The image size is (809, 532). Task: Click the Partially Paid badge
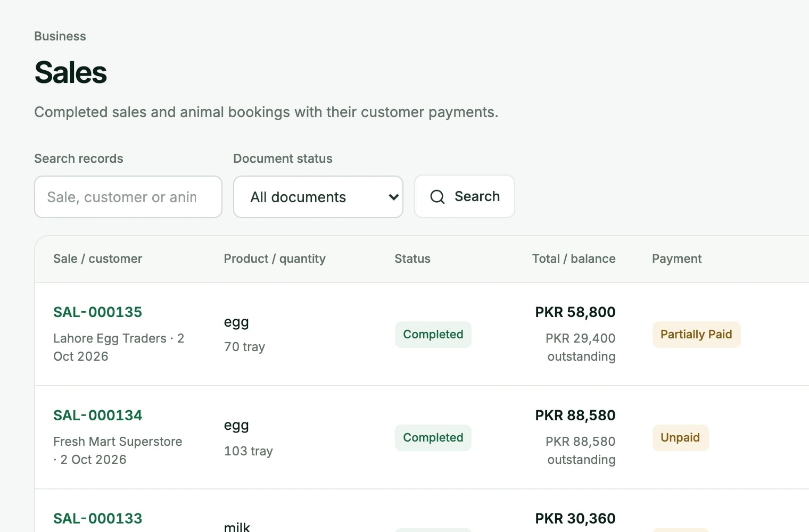(696, 335)
